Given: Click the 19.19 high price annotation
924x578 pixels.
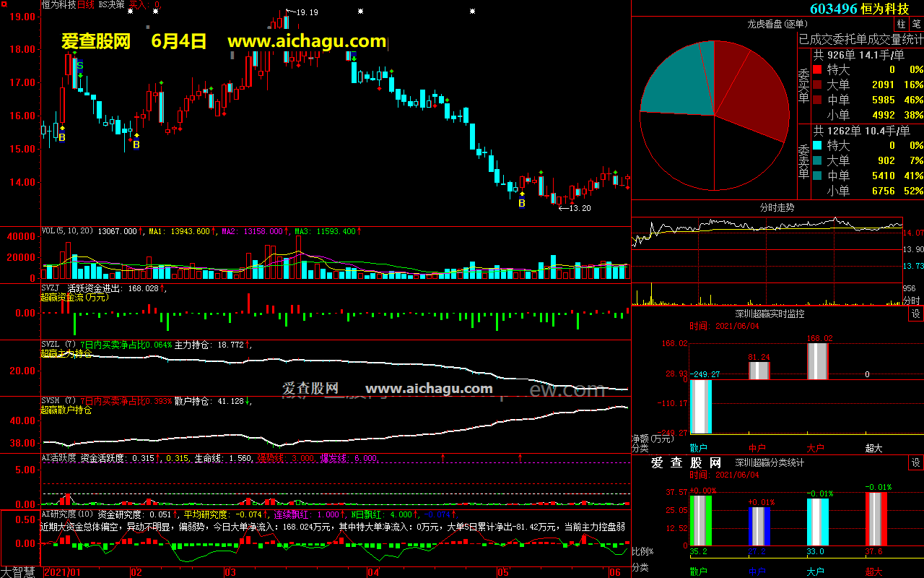Looking at the screenshot, I should tap(307, 13).
